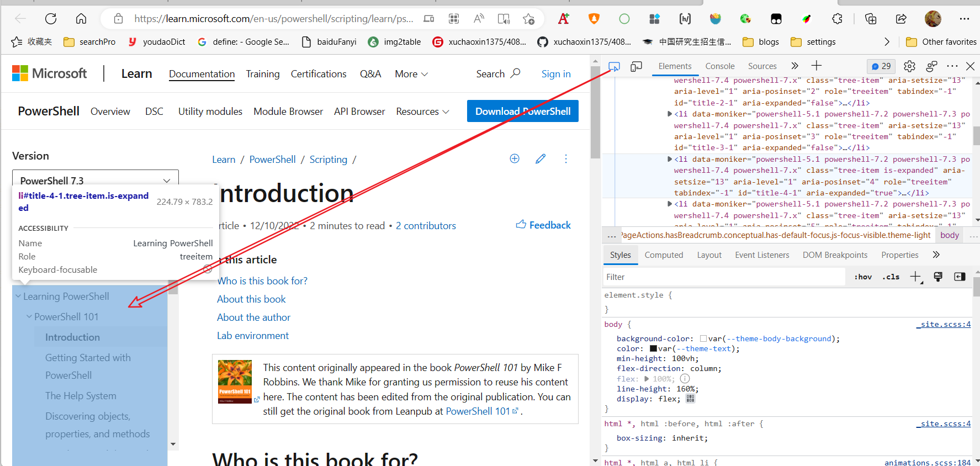
Task: Open Read aloud icon in address bar
Action: (479, 19)
